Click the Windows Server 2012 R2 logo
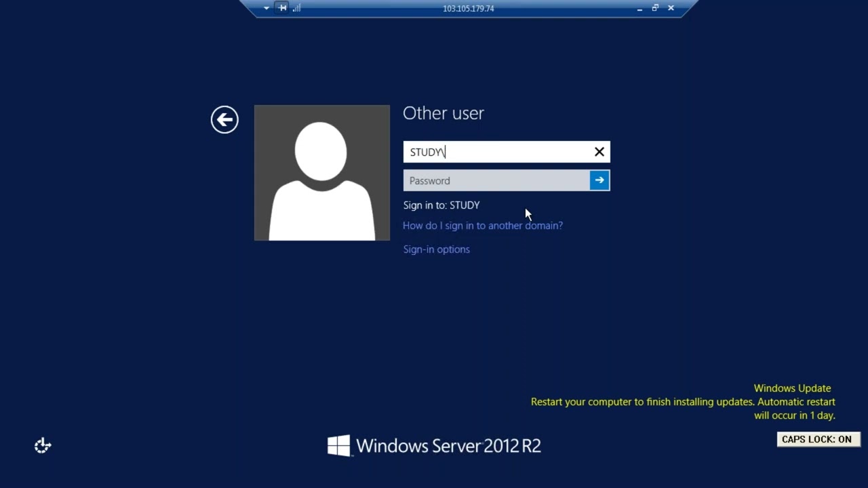The height and width of the screenshot is (488, 868). [434, 446]
